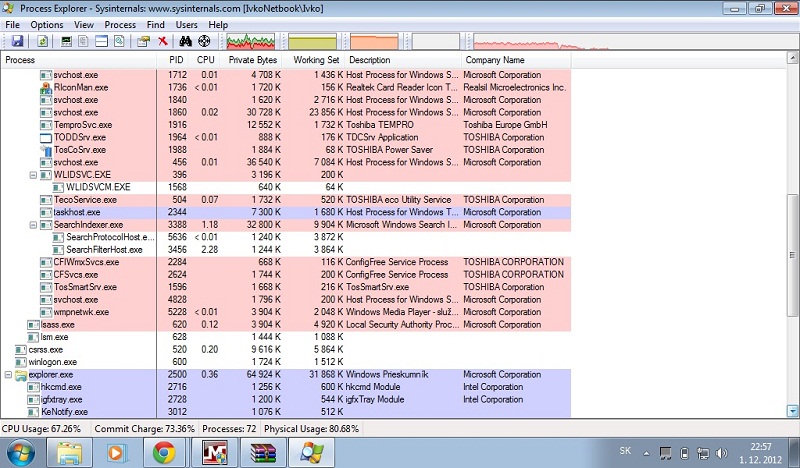
Task: Click the Refresh Now toolbar icon
Action: pyautogui.click(x=43, y=41)
